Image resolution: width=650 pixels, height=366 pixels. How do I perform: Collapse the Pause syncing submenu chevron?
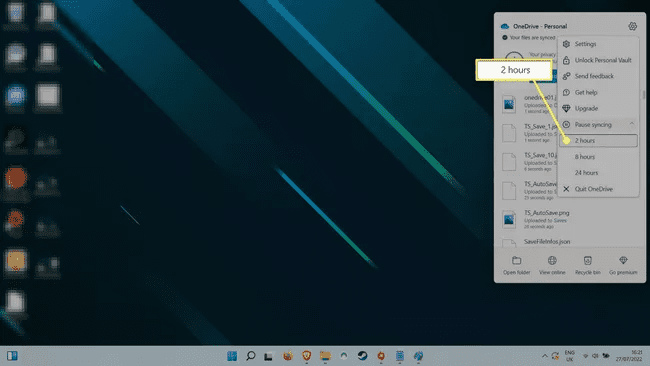coord(631,124)
